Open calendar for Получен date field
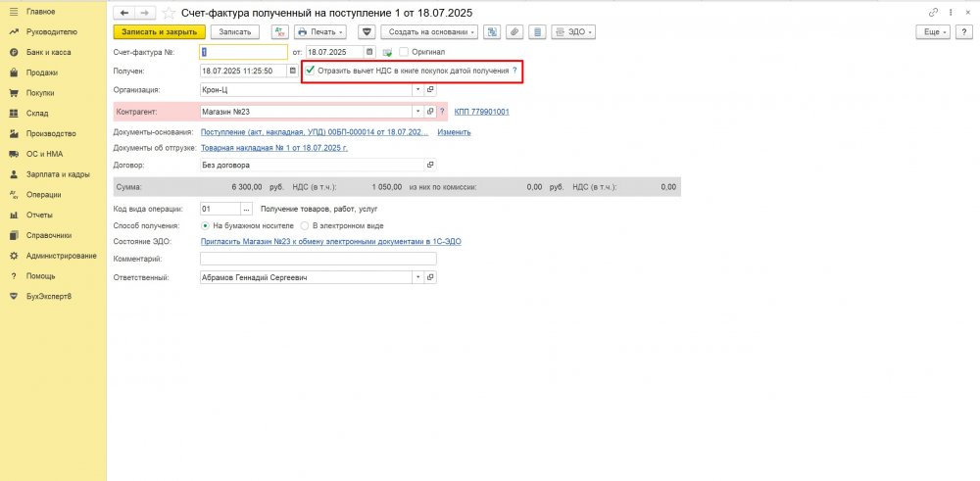980x481 pixels. [x=292, y=71]
